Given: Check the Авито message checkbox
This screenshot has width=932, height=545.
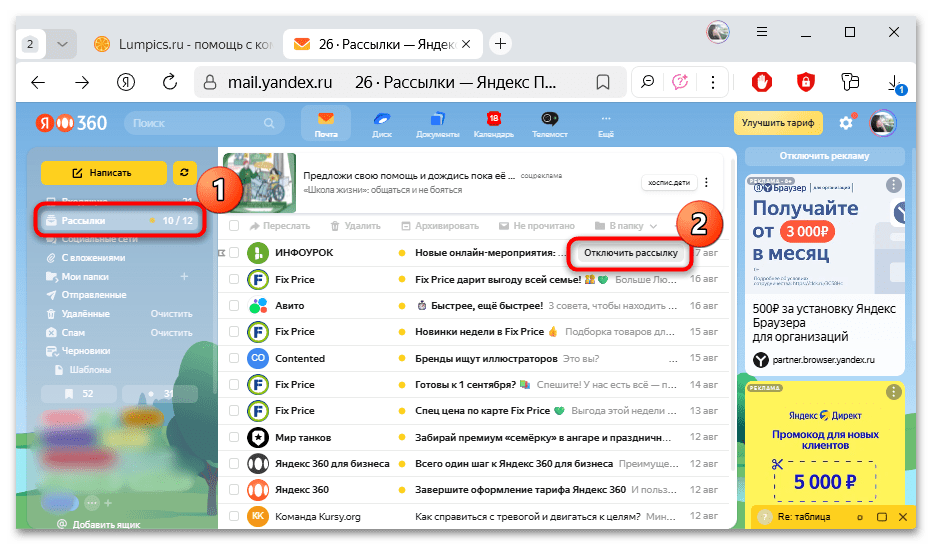Looking at the screenshot, I should 234,305.
